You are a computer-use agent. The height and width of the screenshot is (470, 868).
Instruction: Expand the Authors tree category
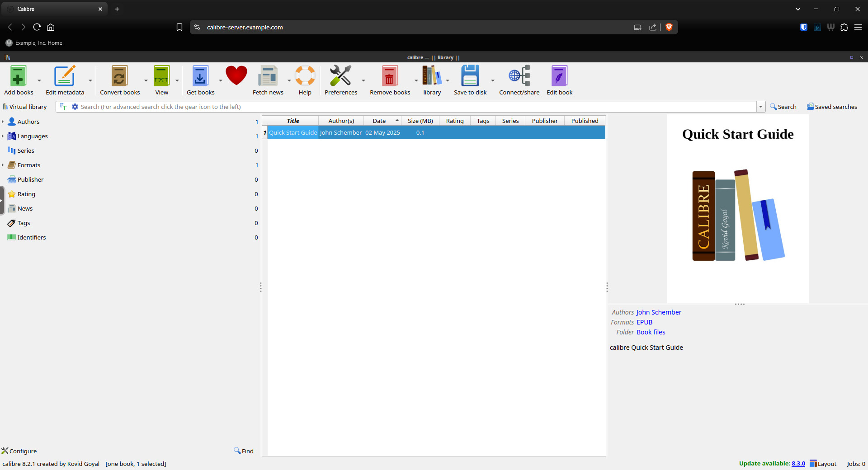click(x=3, y=122)
